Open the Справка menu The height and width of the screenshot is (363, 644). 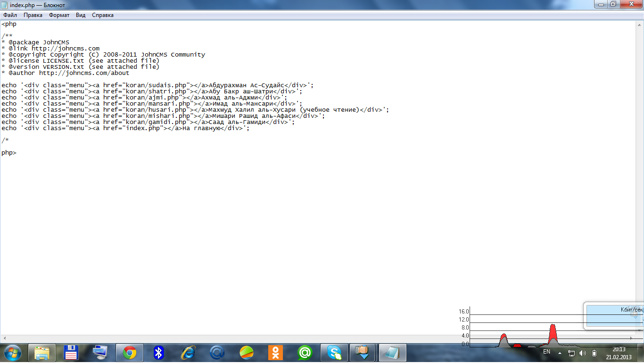[103, 15]
